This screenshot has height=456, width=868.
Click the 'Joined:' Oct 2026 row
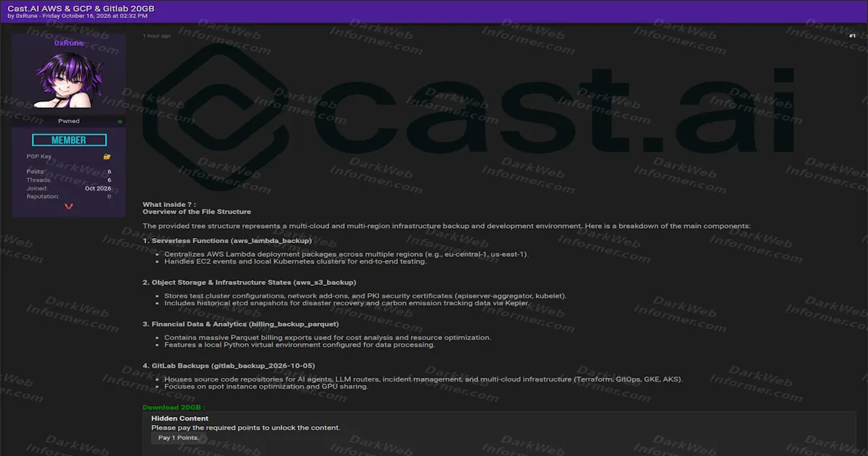pos(69,188)
